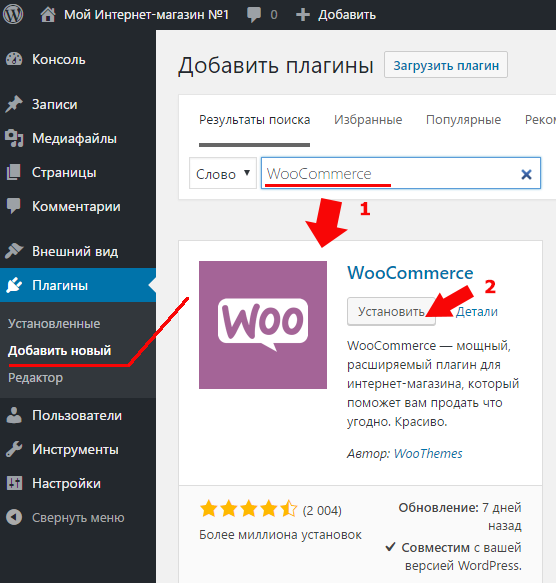
Task: Open the WooCommerce plugin title link
Action: point(410,273)
